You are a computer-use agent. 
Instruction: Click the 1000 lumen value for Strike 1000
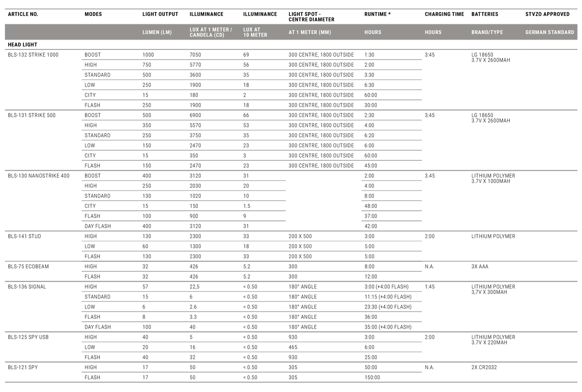[148, 55]
